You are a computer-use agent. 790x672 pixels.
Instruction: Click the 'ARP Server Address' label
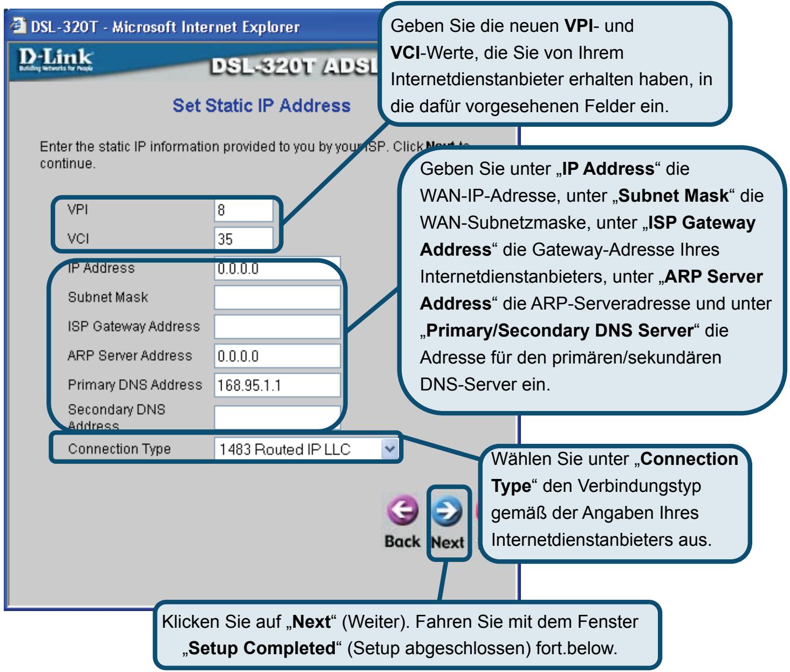[x=130, y=355]
